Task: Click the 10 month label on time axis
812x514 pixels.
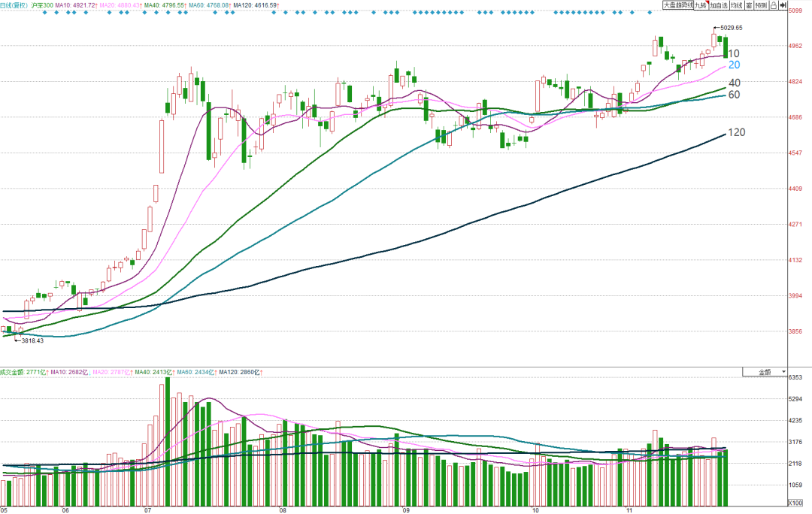Action: pyautogui.click(x=535, y=510)
